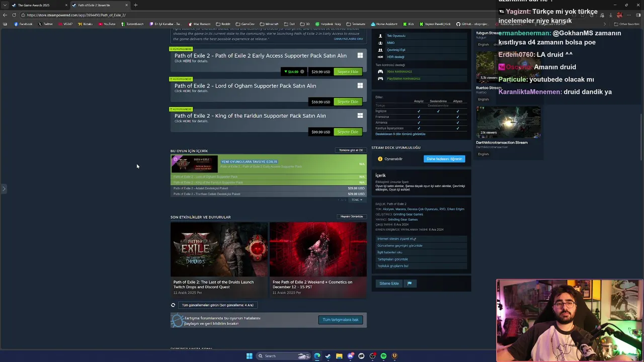Select the Adalet Destekçisi Paketi content row
644x362 pixels.
pos(269,189)
